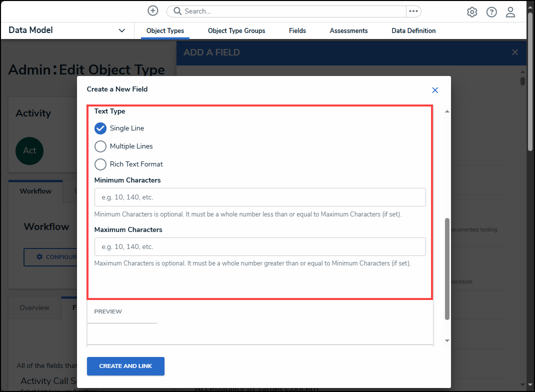The width and height of the screenshot is (535, 392).
Task: Open the settings gear icon
Action: point(472,12)
